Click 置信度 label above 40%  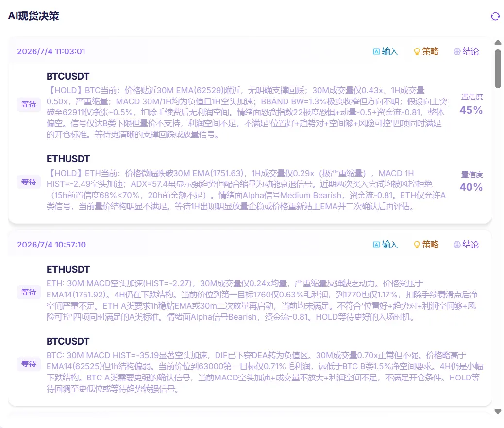pyautogui.click(x=472, y=175)
